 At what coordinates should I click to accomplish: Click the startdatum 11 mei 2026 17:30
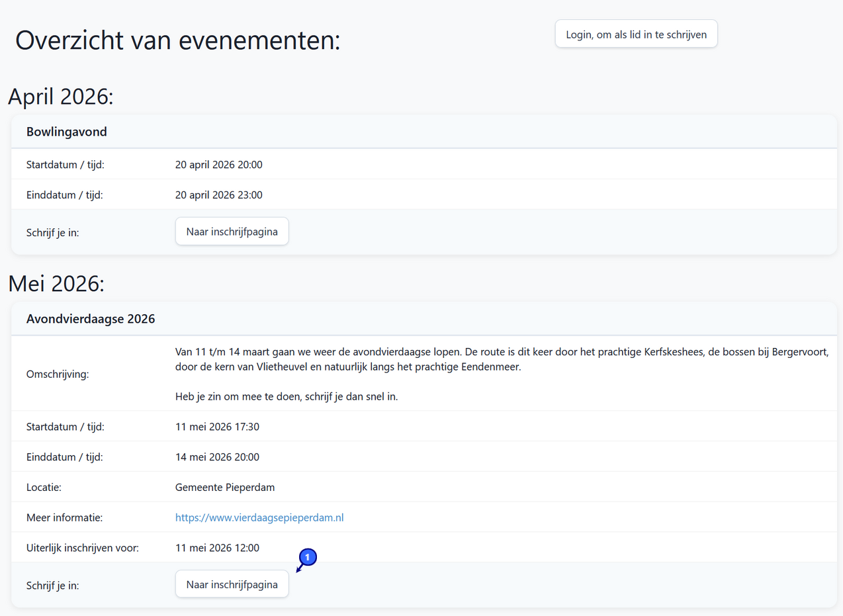[x=217, y=426]
